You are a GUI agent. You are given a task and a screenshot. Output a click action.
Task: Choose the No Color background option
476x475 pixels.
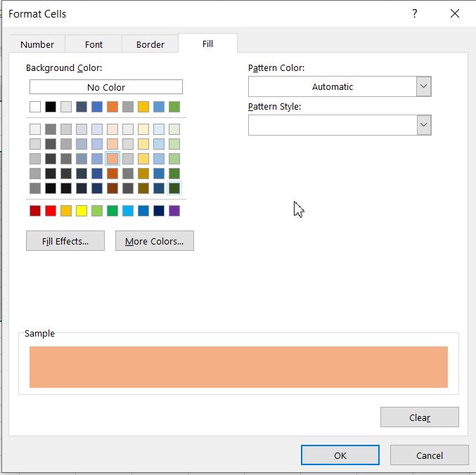tap(106, 87)
